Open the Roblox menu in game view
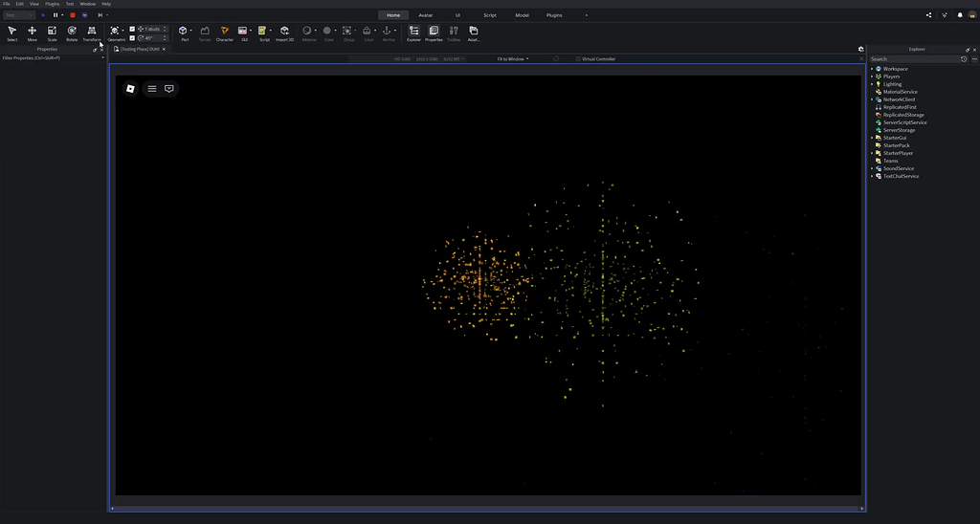980x524 pixels. (130, 89)
